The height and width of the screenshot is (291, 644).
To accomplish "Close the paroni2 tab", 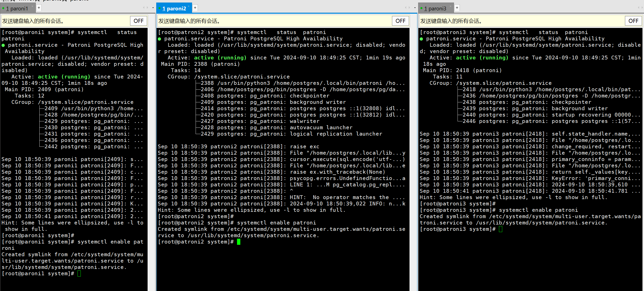I will click(x=189, y=6).
